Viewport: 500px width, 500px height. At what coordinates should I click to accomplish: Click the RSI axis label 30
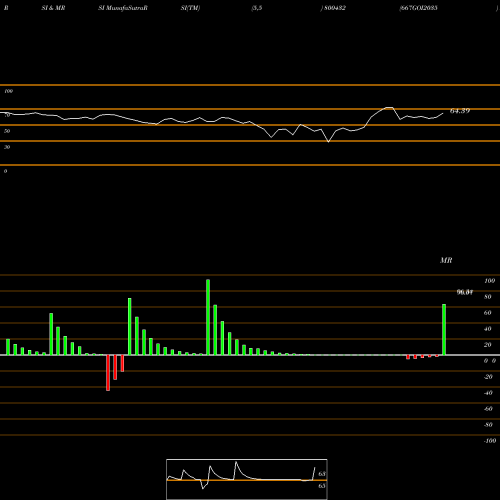pyautogui.click(x=7, y=147)
